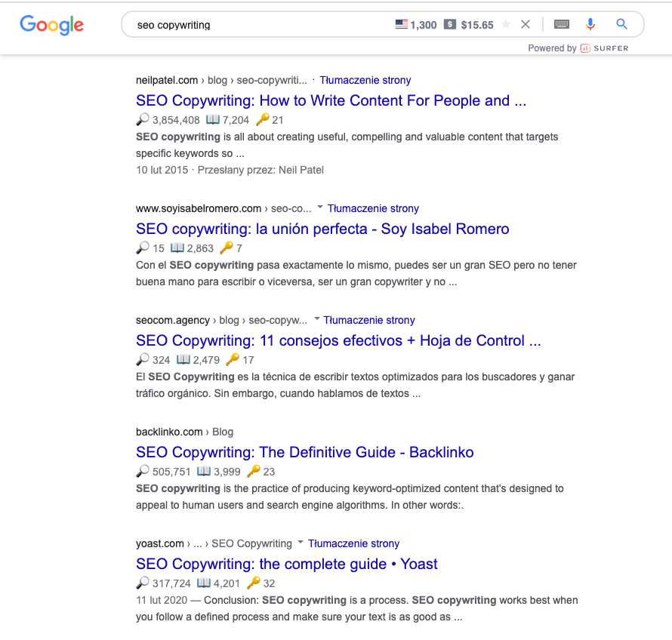Click the Google logo
Viewport: 672px width, 640px height.
click(x=51, y=25)
